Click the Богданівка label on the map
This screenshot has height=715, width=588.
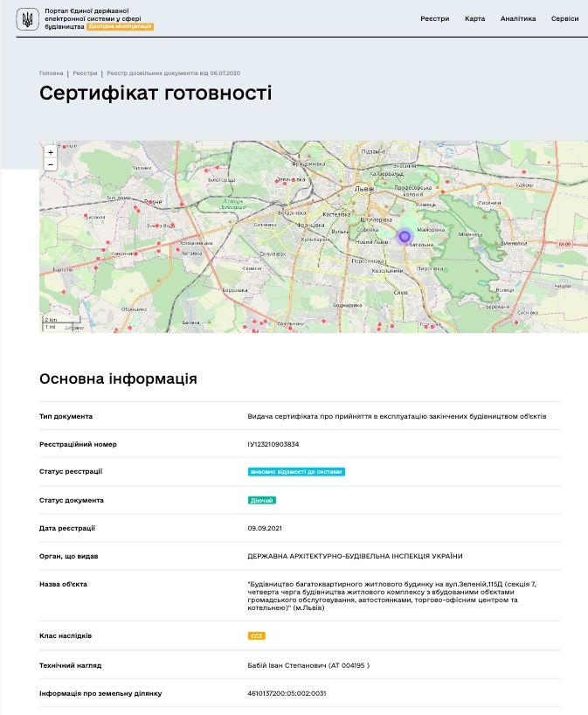point(292,212)
